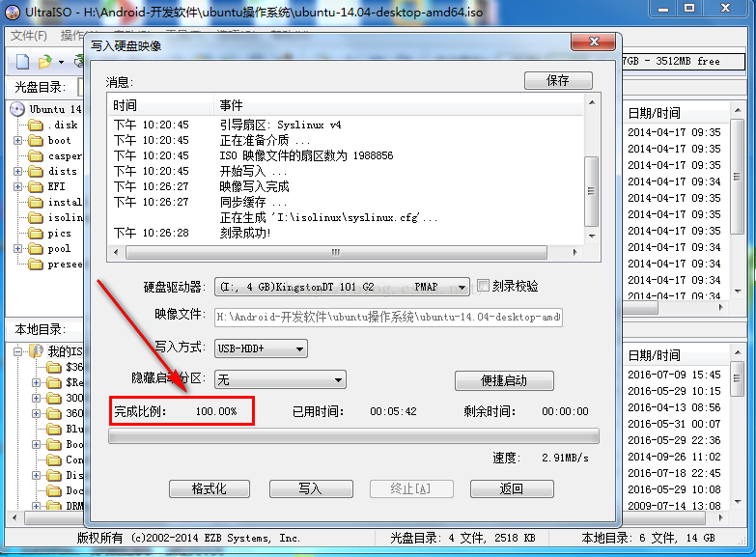Viewport: 756px width, 557px height.
Task: Select the Doc folder in local tree
Action: coord(65,490)
